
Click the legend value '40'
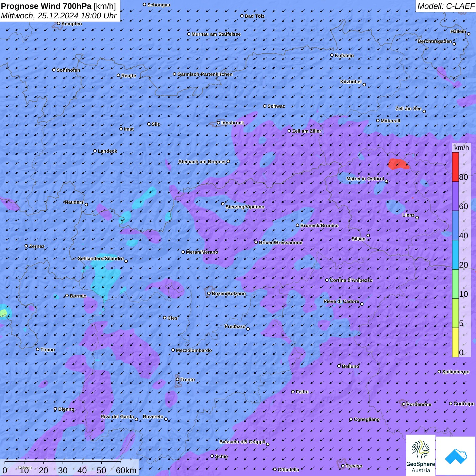click(x=463, y=235)
